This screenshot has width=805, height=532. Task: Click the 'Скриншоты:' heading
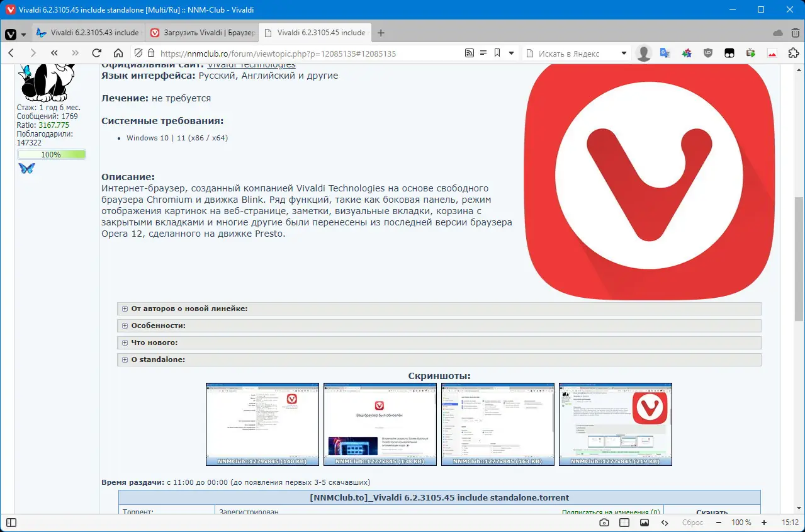[x=439, y=376]
